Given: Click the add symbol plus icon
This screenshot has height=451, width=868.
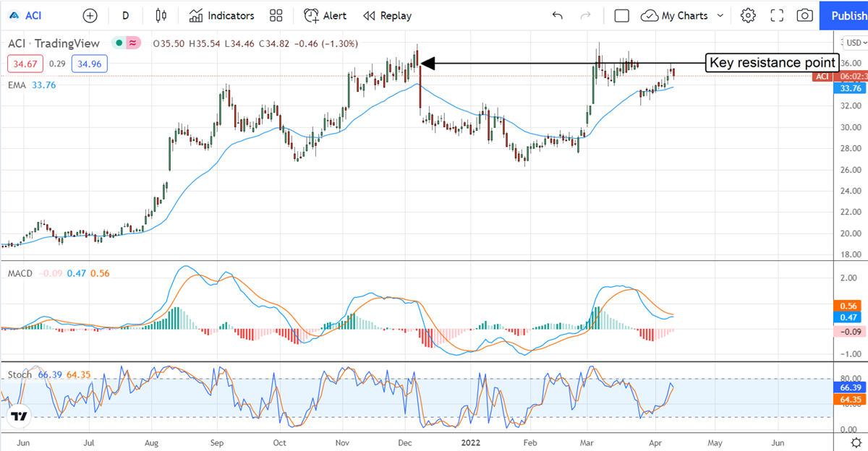Looking at the screenshot, I should (x=90, y=15).
